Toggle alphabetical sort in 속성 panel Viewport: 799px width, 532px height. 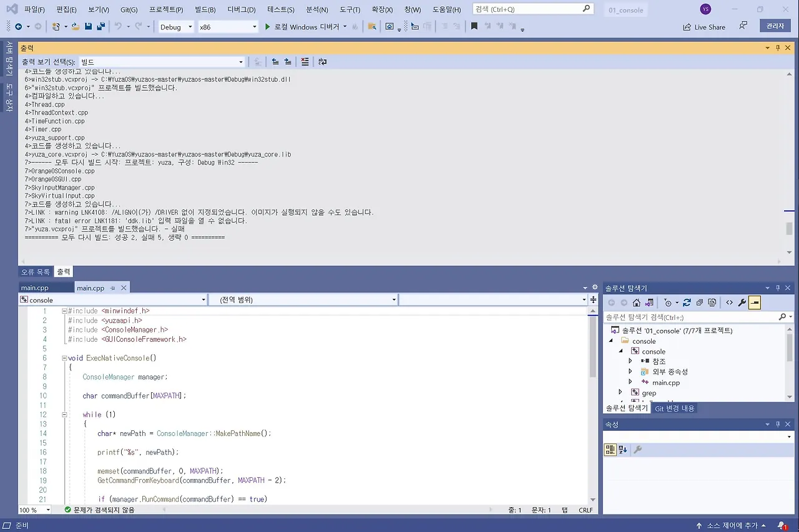click(x=623, y=450)
